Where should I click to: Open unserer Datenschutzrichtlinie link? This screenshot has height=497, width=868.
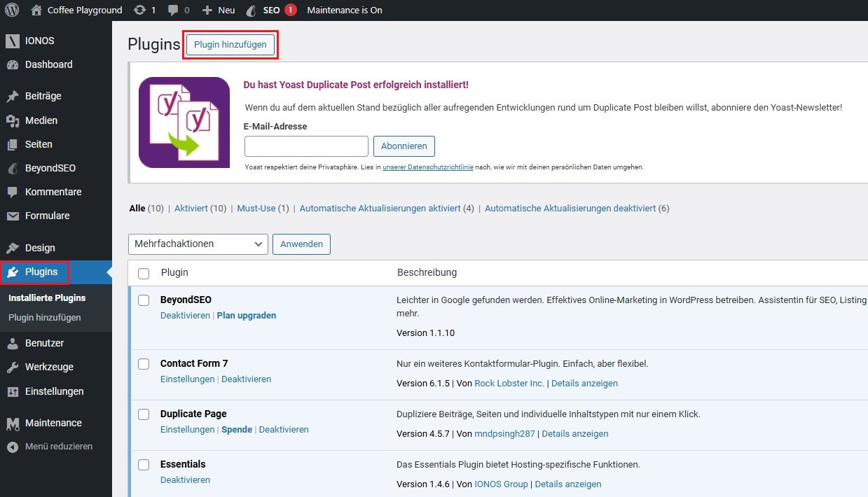point(428,167)
